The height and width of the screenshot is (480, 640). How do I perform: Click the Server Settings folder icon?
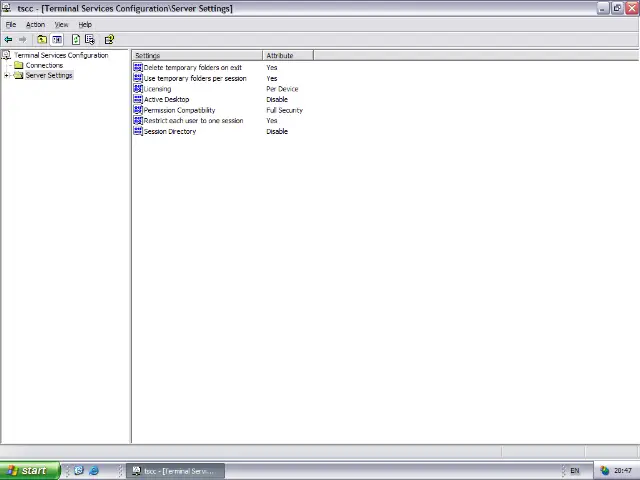pos(18,76)
